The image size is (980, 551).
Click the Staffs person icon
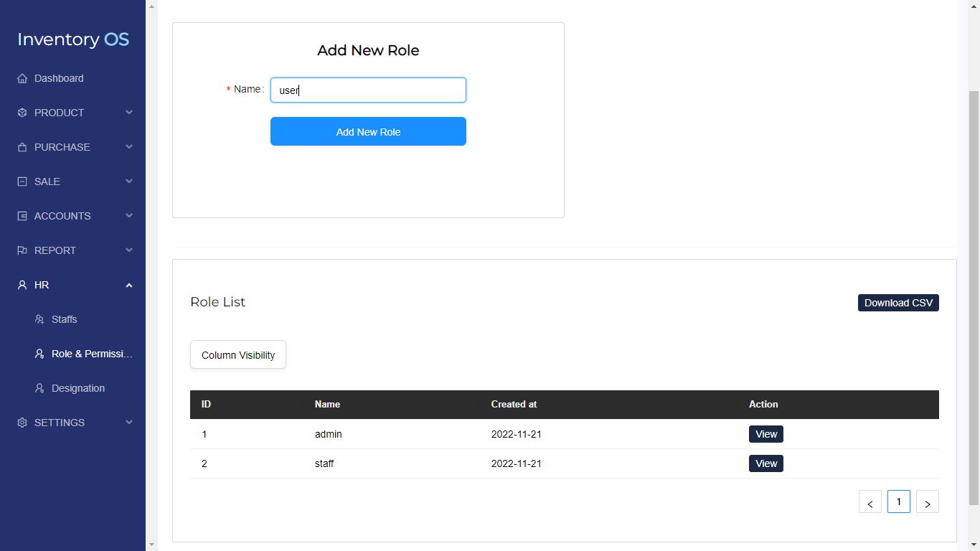[39, 319]
